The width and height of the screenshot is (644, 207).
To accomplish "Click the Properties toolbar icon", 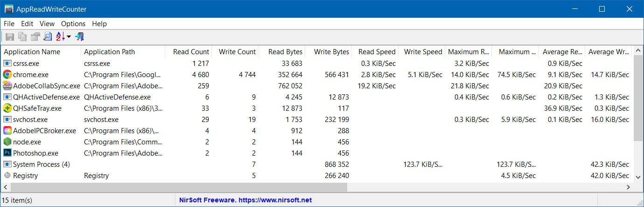I will coord(35,36).
